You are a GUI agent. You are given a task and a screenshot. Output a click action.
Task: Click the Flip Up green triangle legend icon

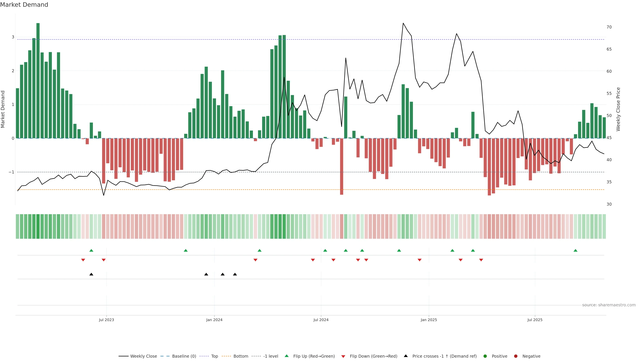click(x=287, y=356)
